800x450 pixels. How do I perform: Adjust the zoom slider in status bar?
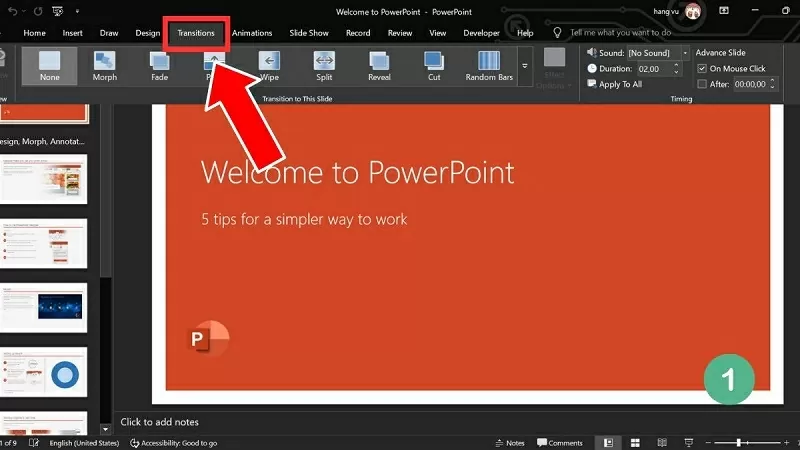(740, 442)
